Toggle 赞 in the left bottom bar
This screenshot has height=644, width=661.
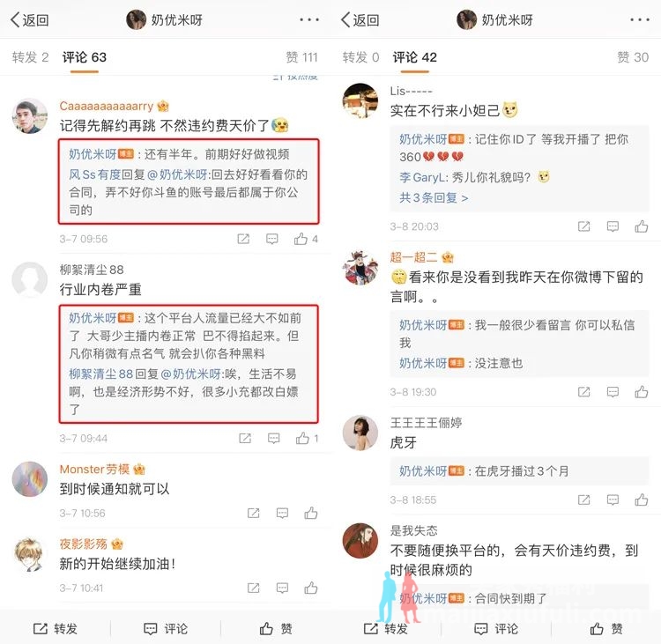276,629
